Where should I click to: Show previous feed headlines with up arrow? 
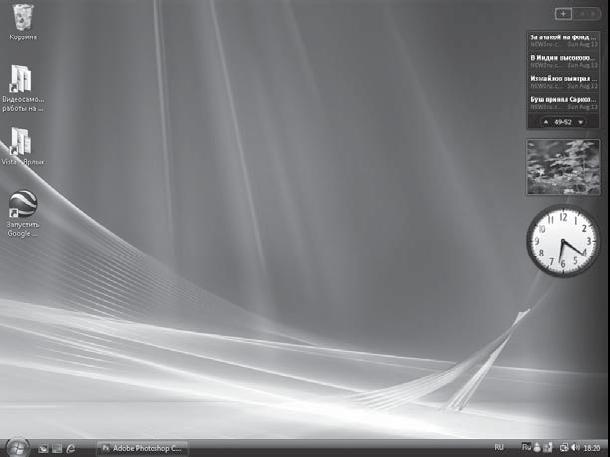[x=546, y=122]
